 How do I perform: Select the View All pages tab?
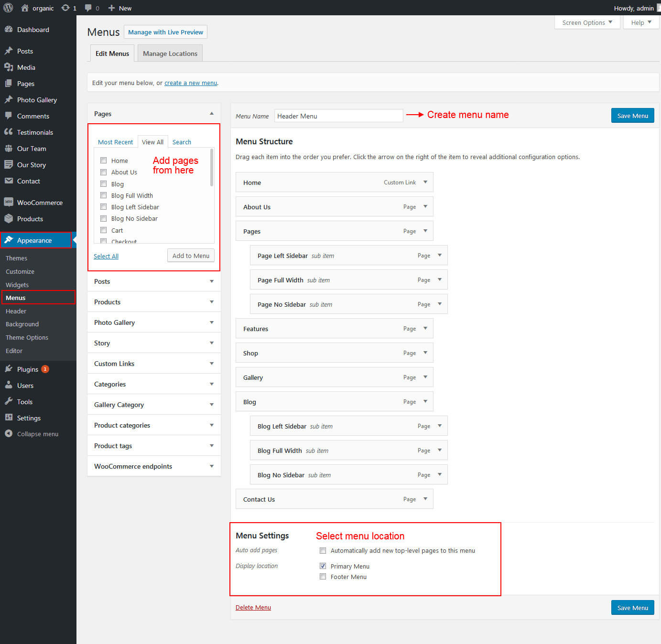pyautogui.click(x=152, y=142)
